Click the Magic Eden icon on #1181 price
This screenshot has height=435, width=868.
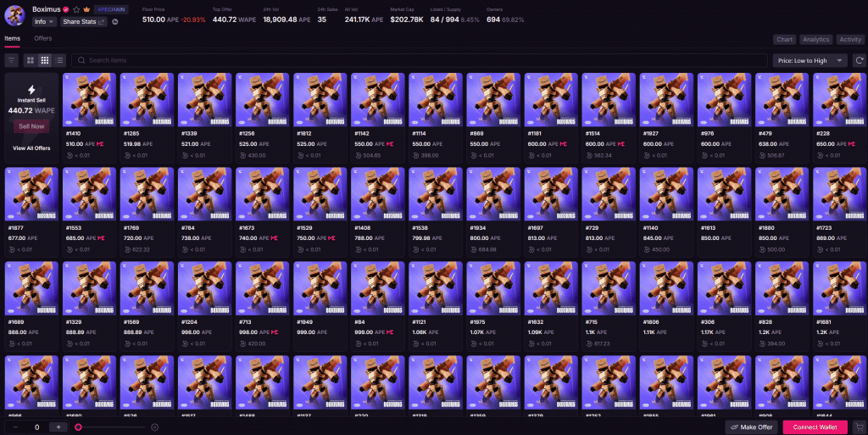[x=563, y=144]
